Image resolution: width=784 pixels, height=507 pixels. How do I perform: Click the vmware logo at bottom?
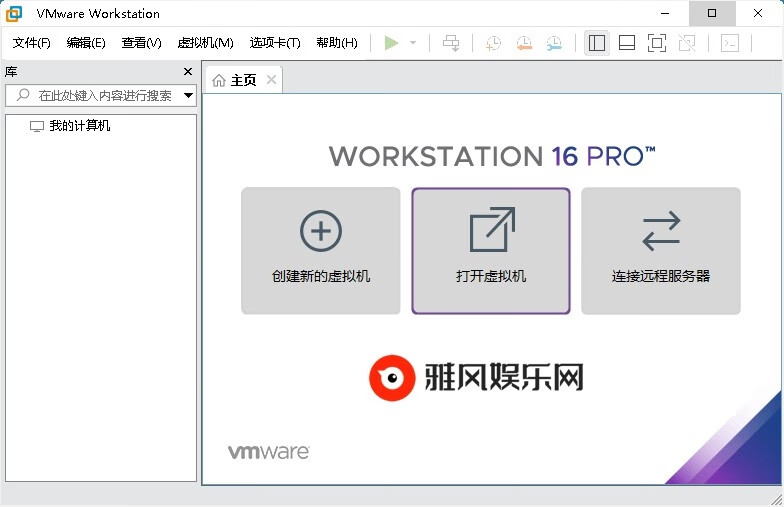[x=269, y=452]
